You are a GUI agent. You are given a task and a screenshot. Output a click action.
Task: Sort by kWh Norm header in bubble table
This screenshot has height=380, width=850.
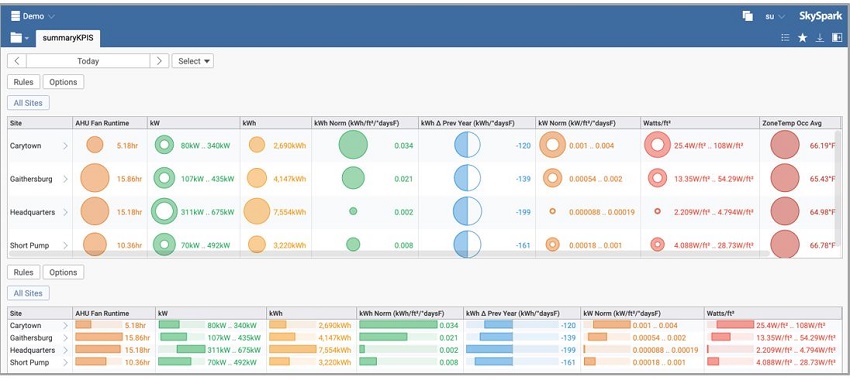point(365,123)
